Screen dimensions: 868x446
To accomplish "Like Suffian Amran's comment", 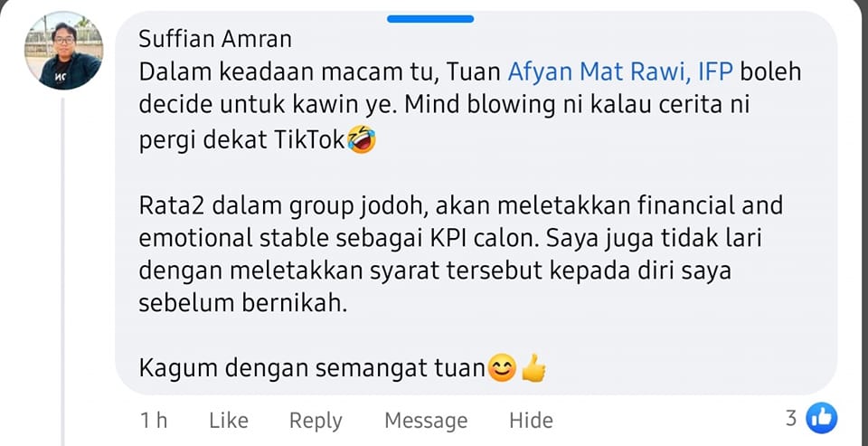I will tap(229, 421).
